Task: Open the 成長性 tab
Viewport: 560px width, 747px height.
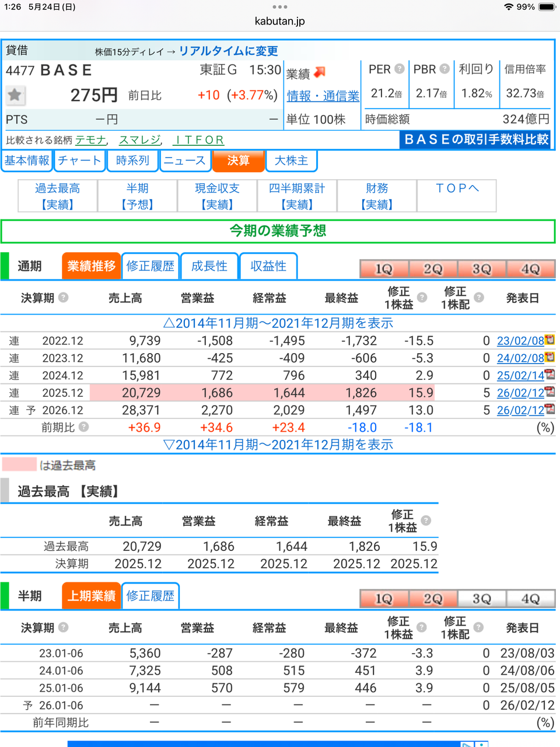Action: tap(209, 266)
